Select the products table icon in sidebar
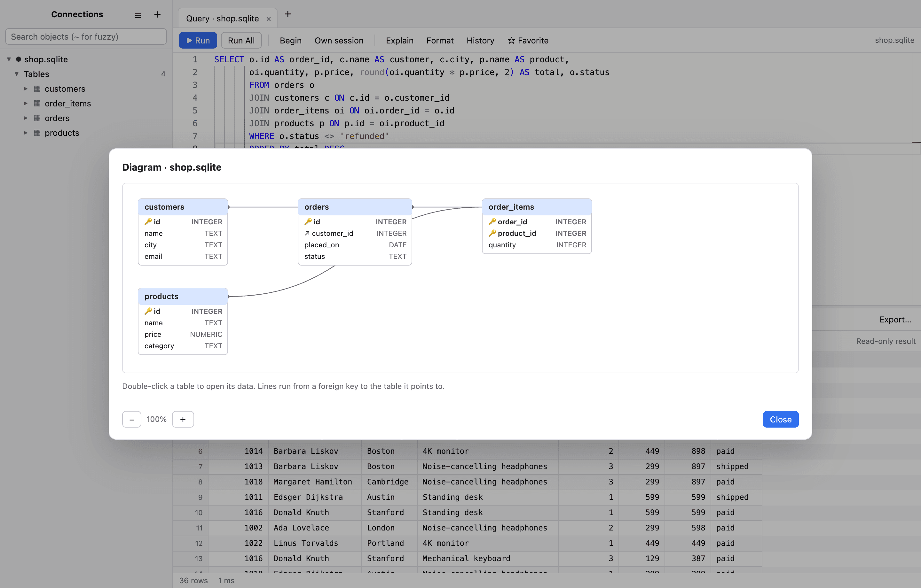Image resolution: width=921 pixels, height=588 pixels. tap(37, 133)
